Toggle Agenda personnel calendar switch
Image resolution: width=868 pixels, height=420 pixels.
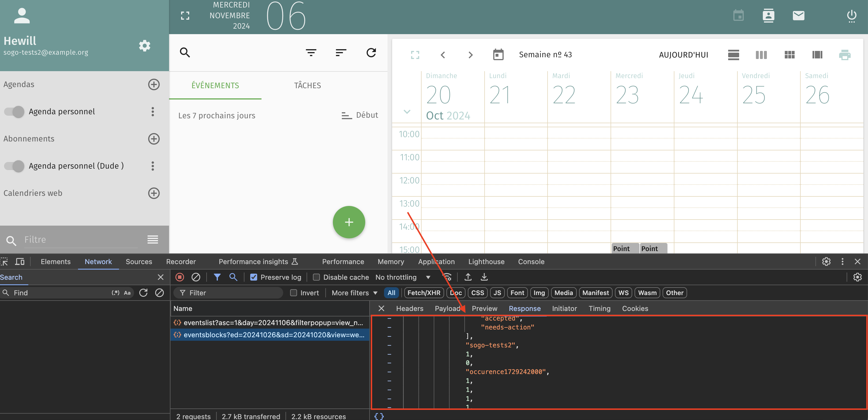(14, 112)
